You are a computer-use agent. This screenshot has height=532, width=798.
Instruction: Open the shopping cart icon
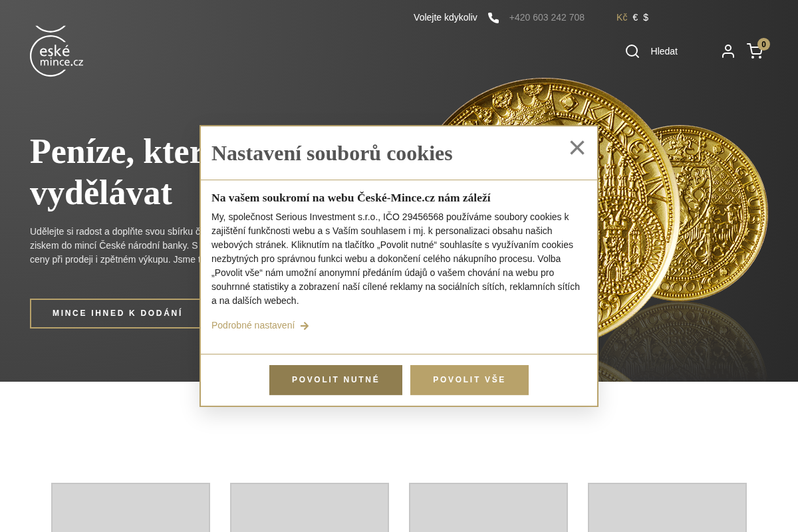754,51
